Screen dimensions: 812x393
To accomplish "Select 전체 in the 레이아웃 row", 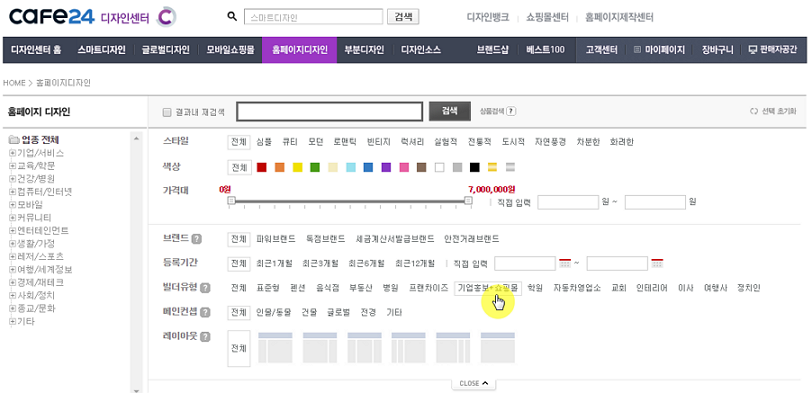I will [239, 348].
